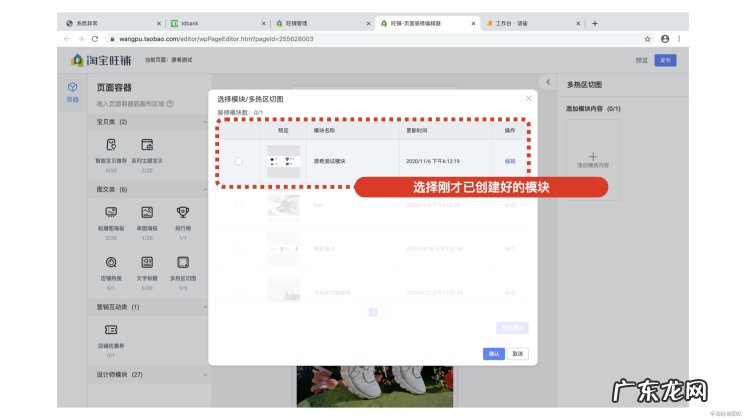
Task: Close the 选择模块 dialog with X
Action: point(528,98)
